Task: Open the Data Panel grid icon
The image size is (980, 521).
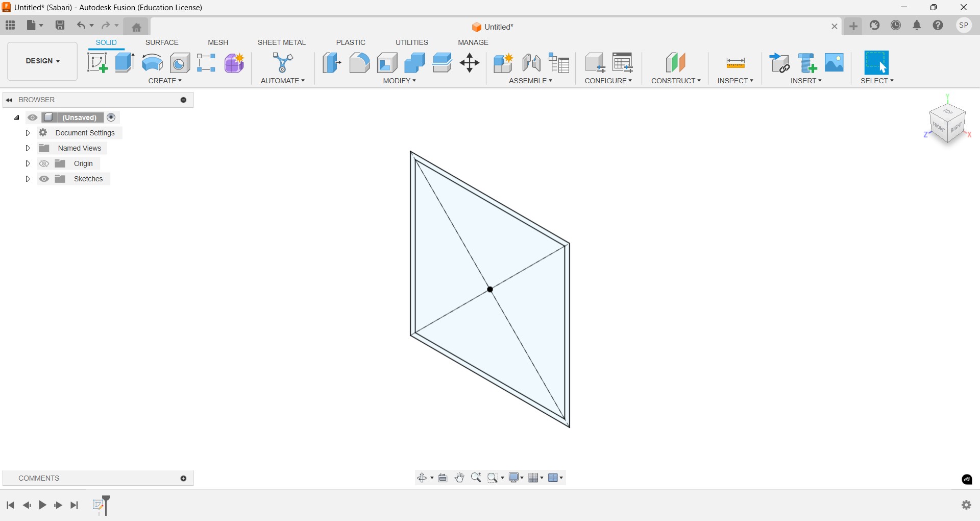Action: click(x=10, y=25)
